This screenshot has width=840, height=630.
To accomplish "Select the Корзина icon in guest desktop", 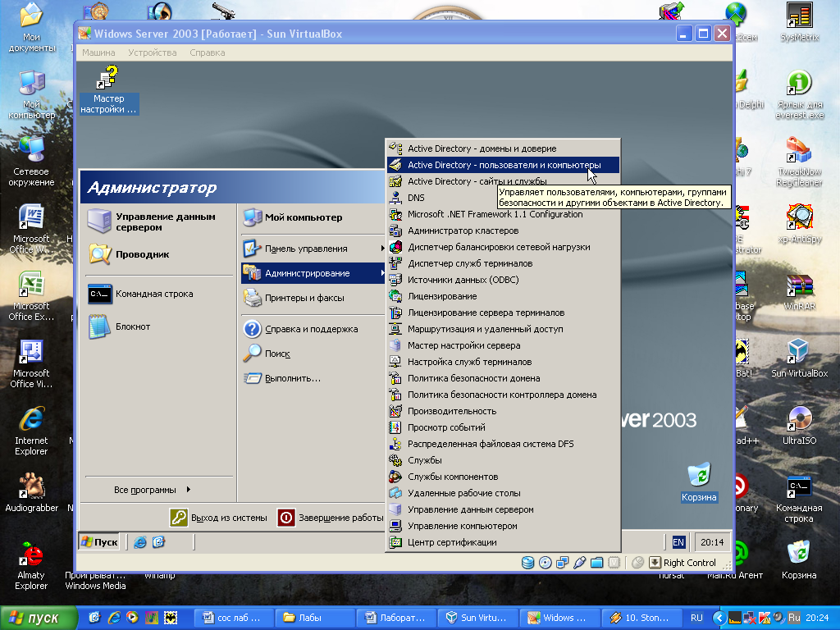I will pyautogui.click(x=699, y=482).
